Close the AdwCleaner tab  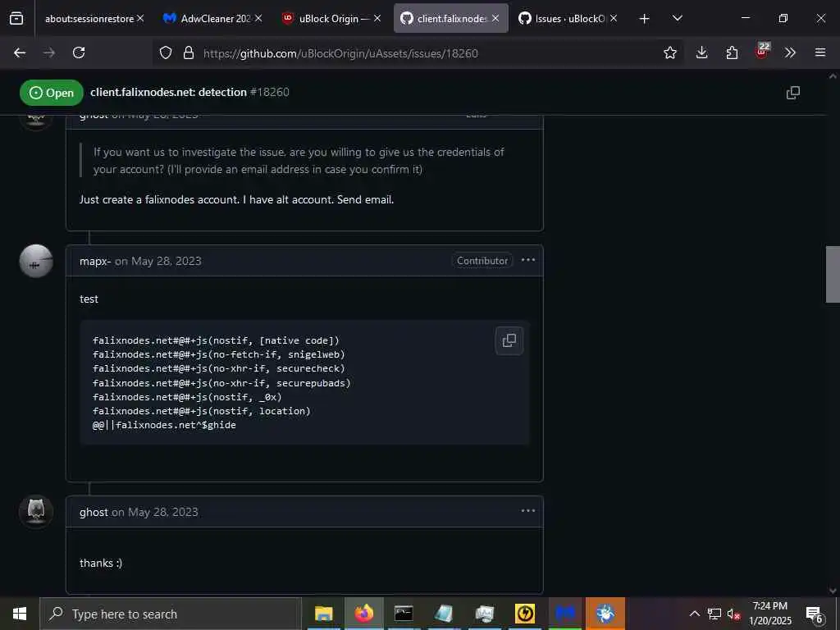coord(258,18)
